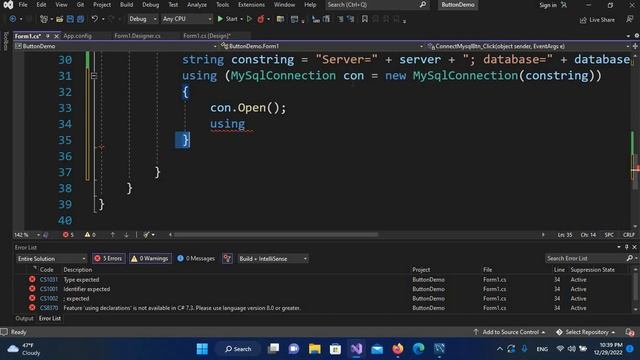Click the CRLF line ending indicator
Screen dimensions: 640x360
(629, 235)
